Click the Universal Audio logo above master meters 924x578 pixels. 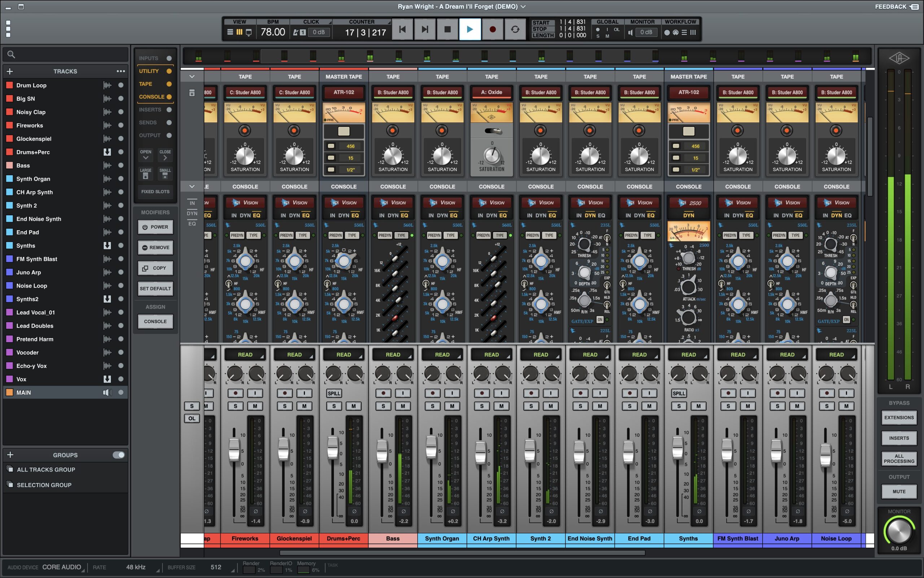(899, 58)
